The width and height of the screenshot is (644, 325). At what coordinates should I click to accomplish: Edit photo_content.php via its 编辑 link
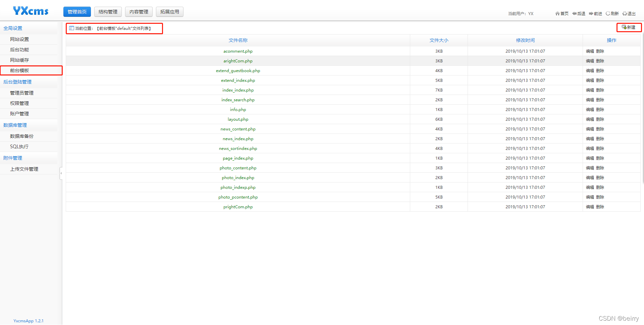tap(590, 168)
